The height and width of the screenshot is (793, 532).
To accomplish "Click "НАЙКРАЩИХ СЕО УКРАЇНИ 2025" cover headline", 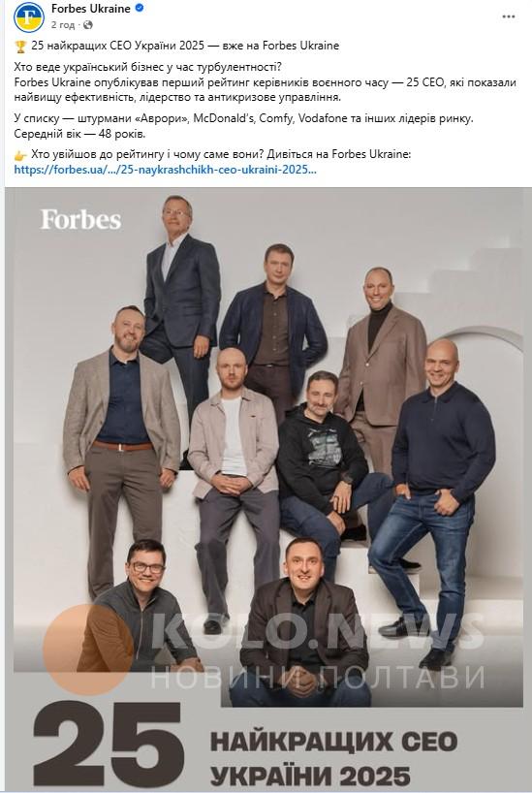I will pyautogui.click(x=333, y=759).
